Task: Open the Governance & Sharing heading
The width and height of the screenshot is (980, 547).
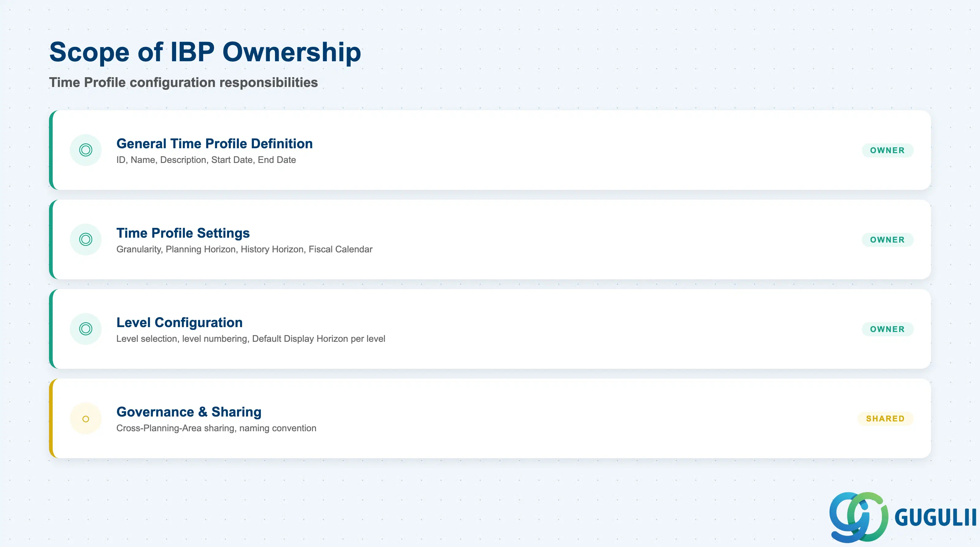Action: click(189, 412)
